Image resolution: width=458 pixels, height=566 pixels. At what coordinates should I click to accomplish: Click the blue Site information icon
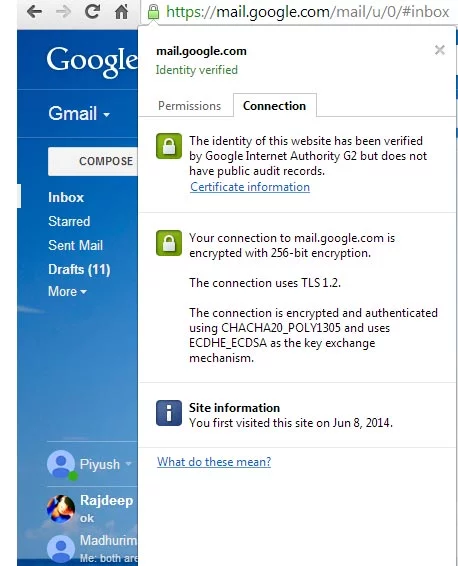point(169,413)
